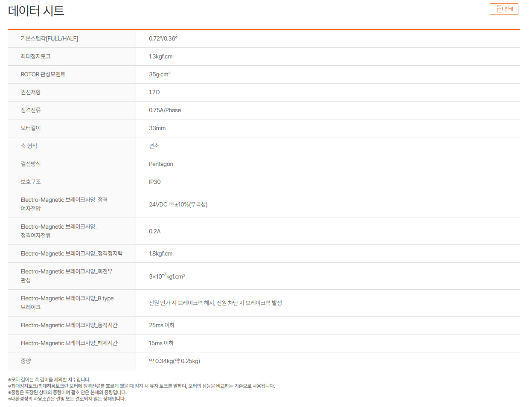Click the IP30 protection rating value
532x407 pixels.
tap(155, 182)
